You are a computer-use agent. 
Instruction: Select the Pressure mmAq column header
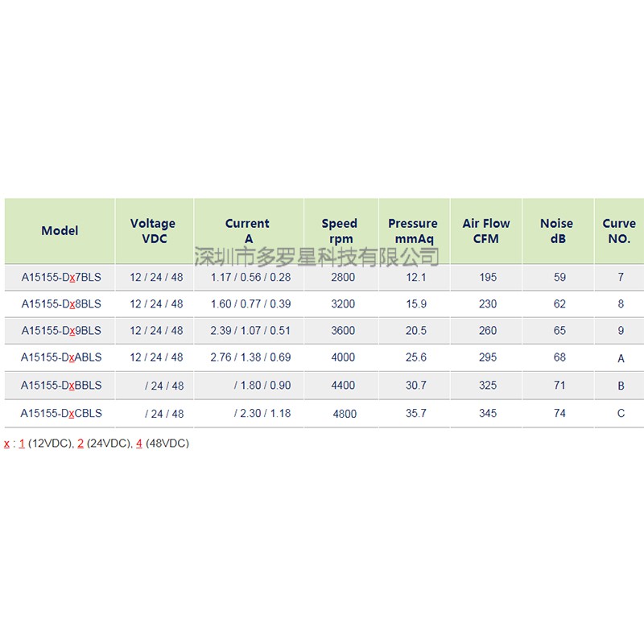point(413,231)
